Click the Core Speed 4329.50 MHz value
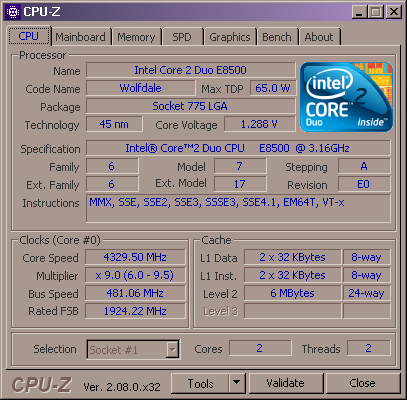This screenshot has height=400, width=407. point(135,257)
